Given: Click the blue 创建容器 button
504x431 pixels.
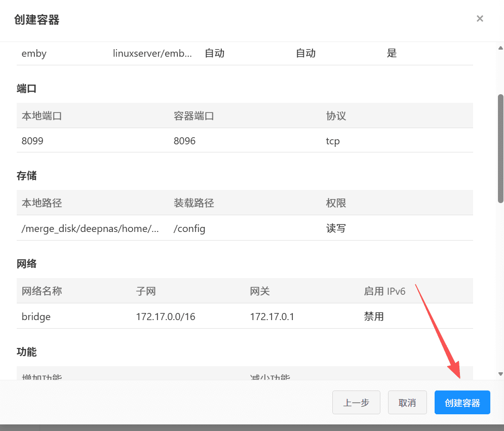Looking at the screenshot, I should 462,403.
